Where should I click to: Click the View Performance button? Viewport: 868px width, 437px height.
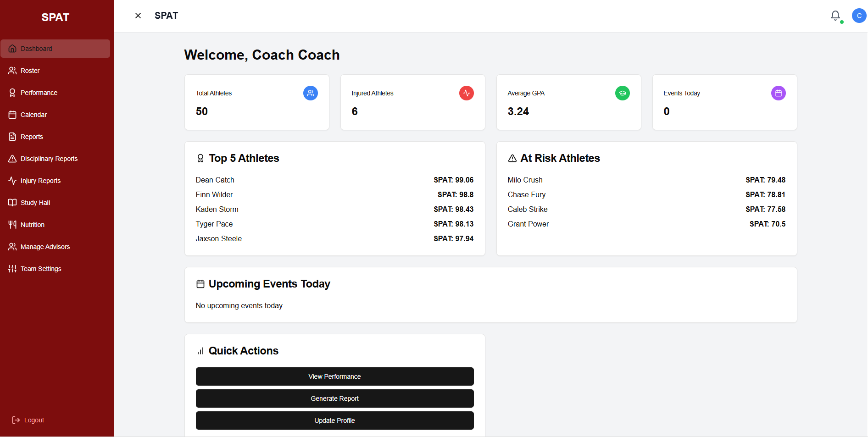(x=334, y=376)
